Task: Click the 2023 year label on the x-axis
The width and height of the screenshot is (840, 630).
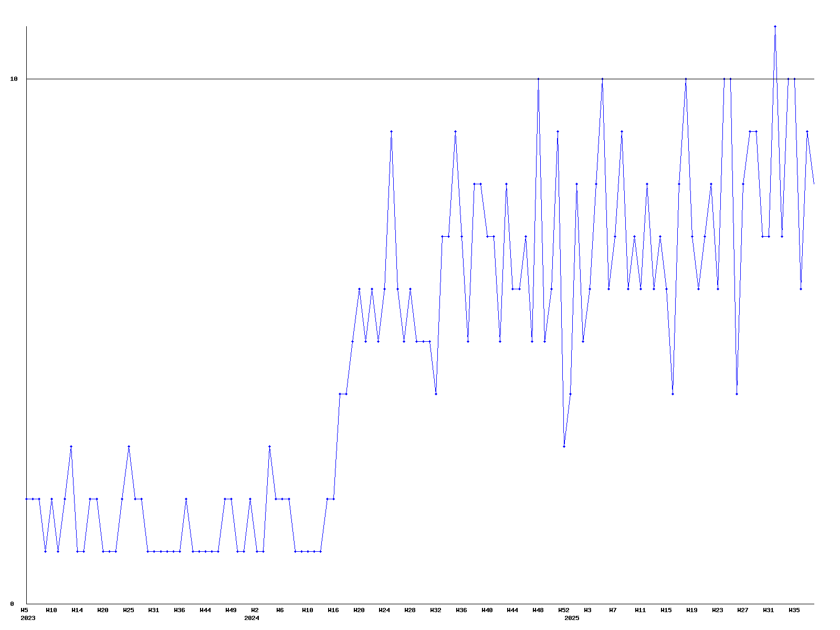Action: [28, 618]
